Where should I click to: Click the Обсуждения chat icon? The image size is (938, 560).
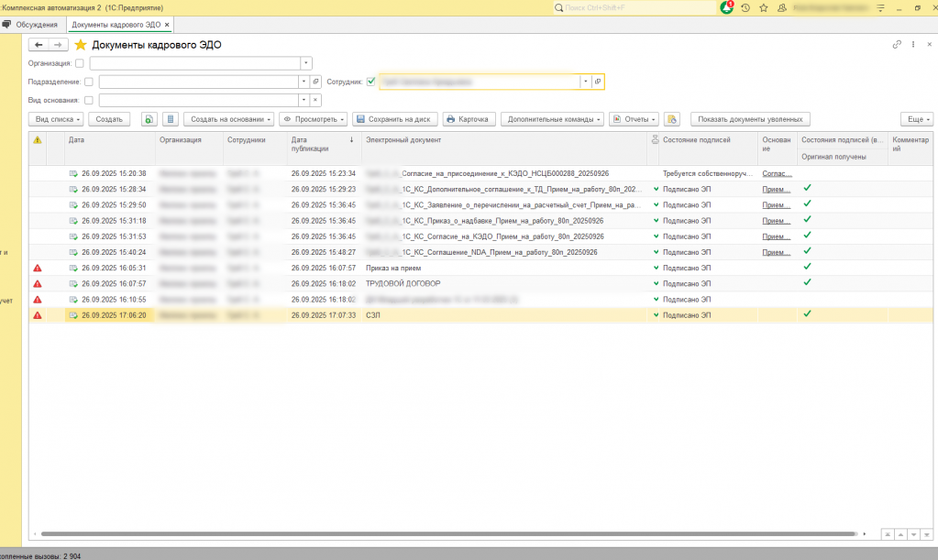tap(6, 25)
